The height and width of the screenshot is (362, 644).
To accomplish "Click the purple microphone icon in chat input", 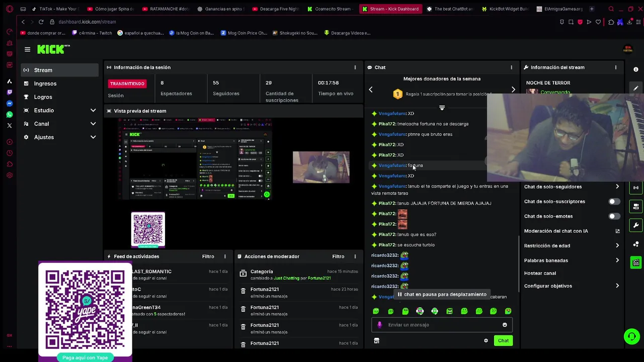I will click(380, 325).
